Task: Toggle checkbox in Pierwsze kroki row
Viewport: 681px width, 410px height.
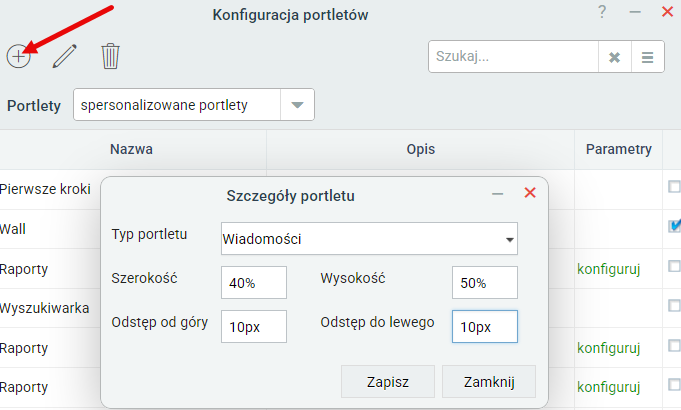Action: point(674,186)
